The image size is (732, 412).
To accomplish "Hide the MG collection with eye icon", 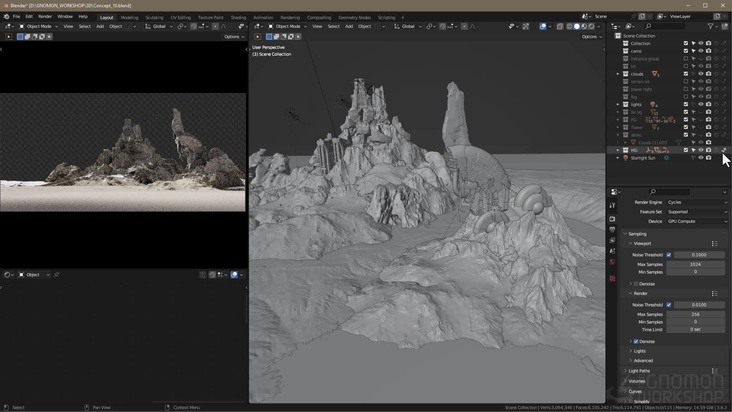I will click(x=701, y=150).
